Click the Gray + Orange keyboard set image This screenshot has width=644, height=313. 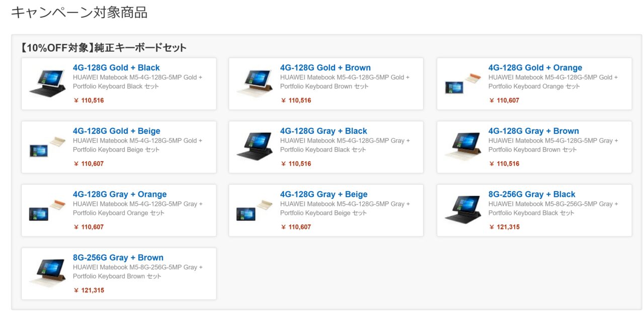click(47, 210)
